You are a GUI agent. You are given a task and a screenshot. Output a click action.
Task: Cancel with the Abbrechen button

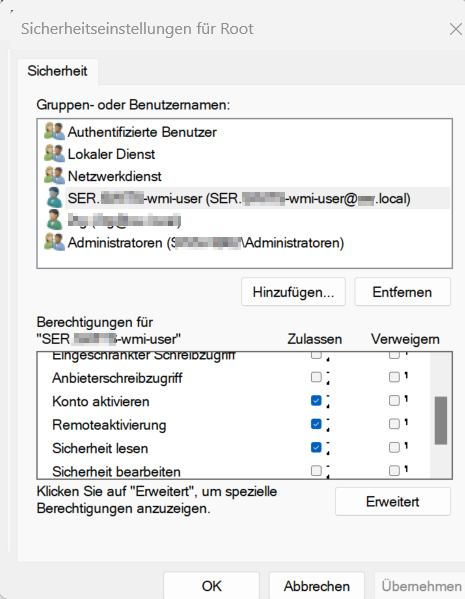click(316, 586)
